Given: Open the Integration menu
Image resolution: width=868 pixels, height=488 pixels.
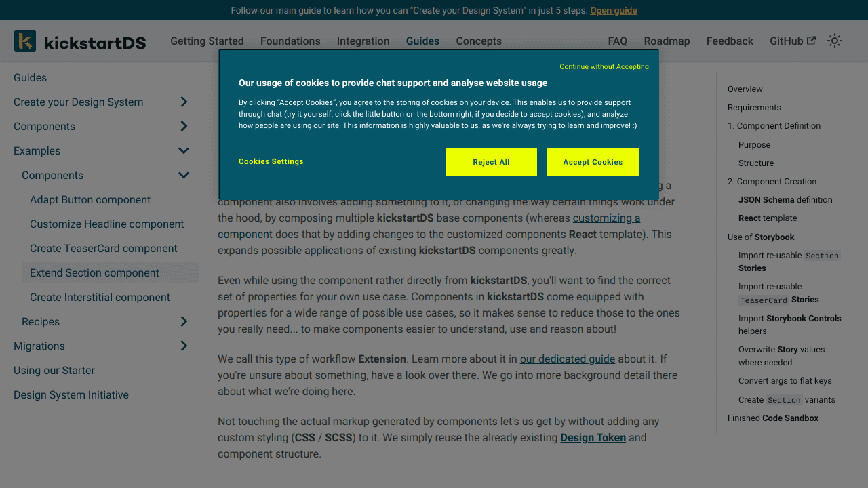Looking at the screenshot, I should click(x=363, y=41).
